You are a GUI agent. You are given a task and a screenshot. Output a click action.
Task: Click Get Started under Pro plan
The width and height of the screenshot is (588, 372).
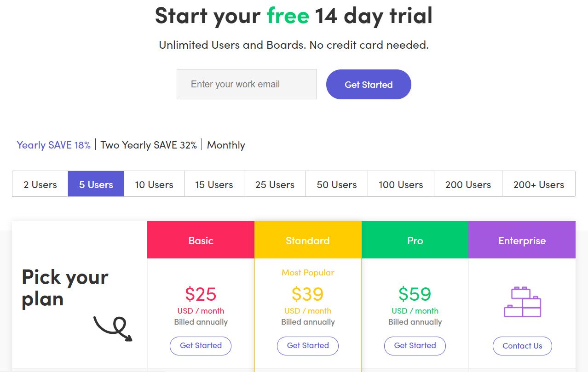[x=415, y=346]
